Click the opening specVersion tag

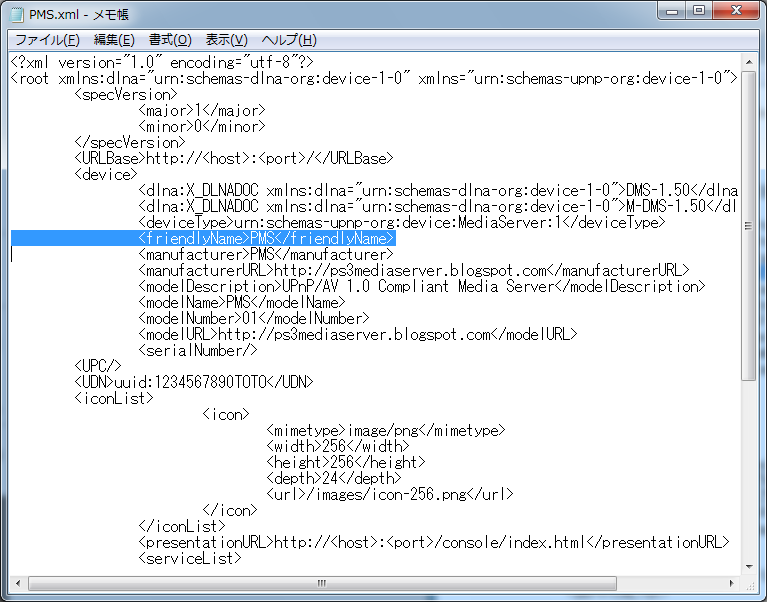[126, 94]
